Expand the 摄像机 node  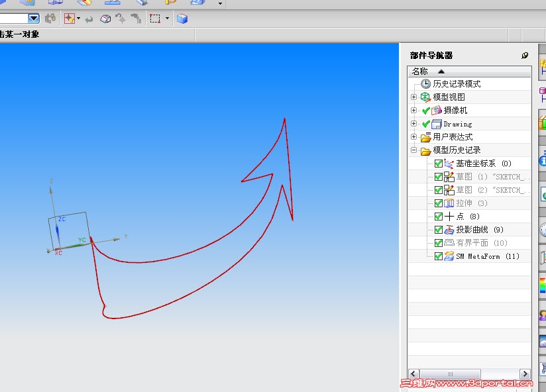tap(413, 111)
